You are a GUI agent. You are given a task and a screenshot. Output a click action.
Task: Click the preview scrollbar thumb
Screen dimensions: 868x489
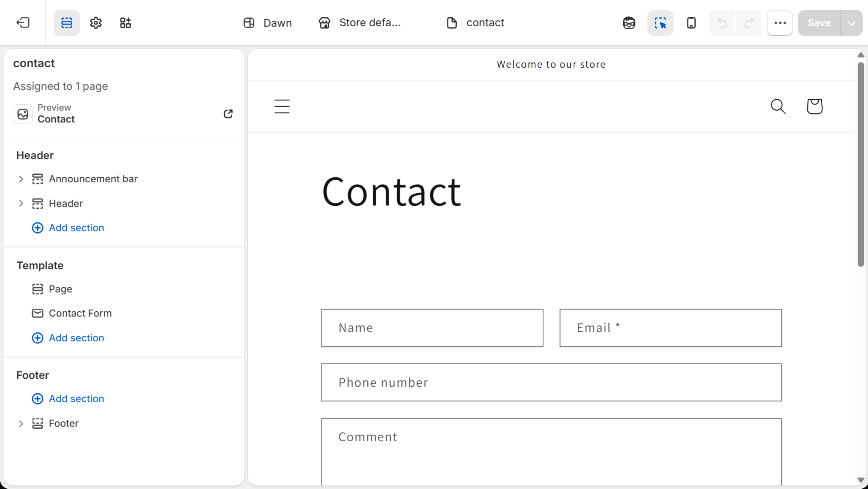(x=861, y=164)
